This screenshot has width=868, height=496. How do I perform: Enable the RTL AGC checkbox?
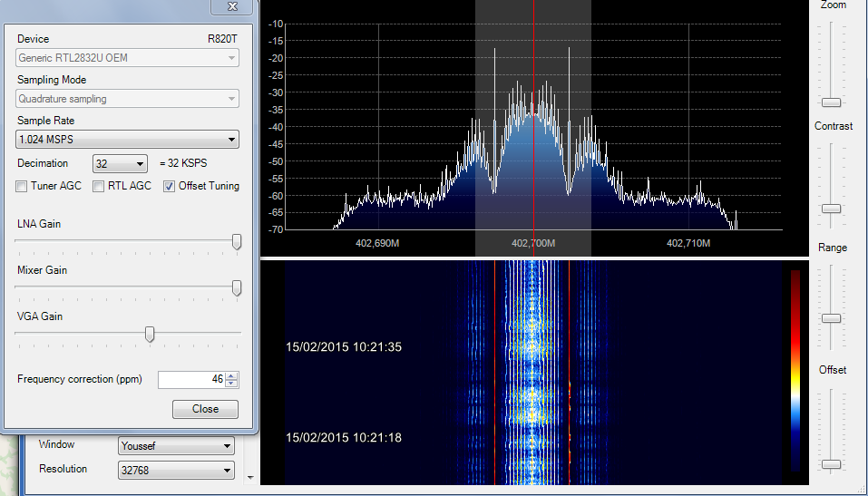(x=99, y=187)
